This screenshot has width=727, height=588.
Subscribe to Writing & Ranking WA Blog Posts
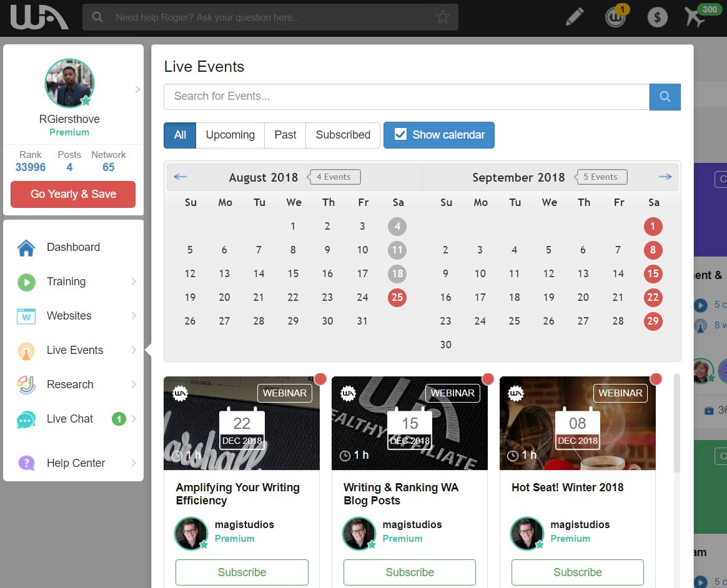(410, 572)
